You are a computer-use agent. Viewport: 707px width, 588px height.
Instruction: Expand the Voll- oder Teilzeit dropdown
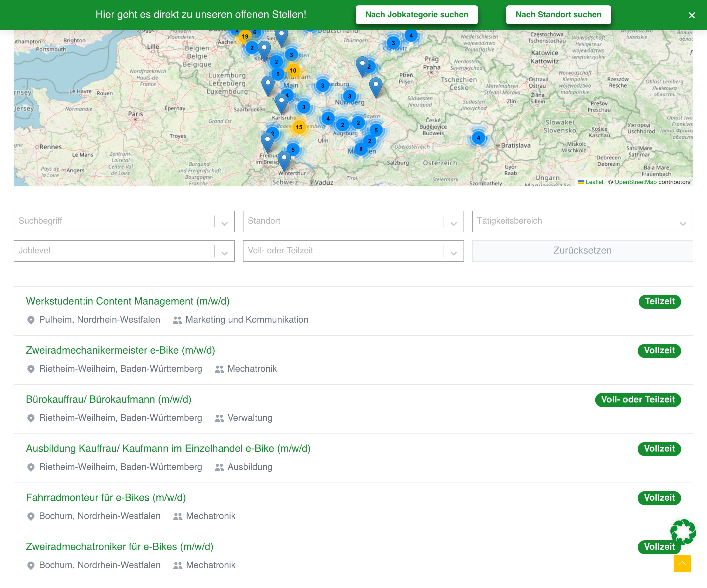[454, 251]
